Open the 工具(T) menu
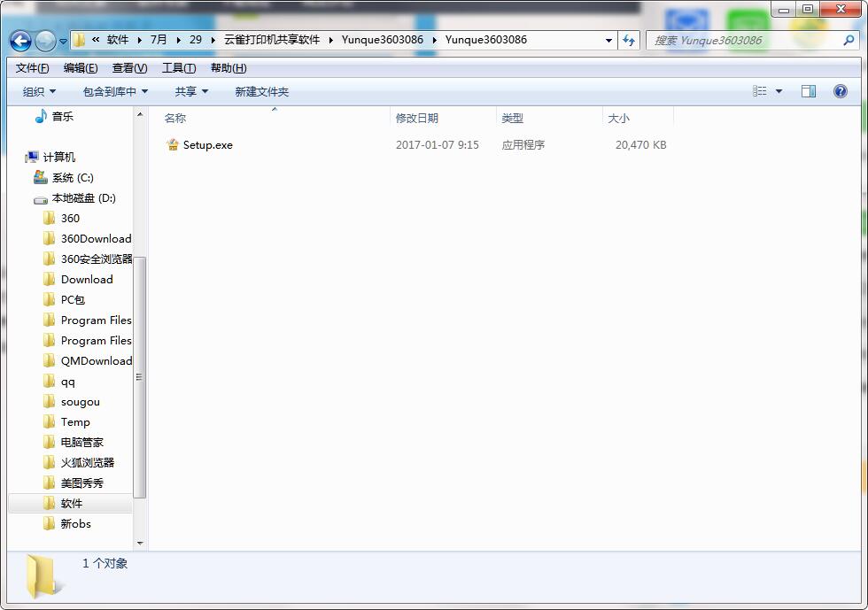 pos(179,68)
